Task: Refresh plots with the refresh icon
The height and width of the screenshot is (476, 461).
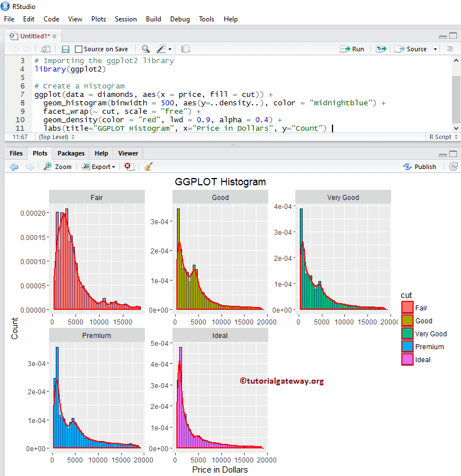Action: (454, 166)
